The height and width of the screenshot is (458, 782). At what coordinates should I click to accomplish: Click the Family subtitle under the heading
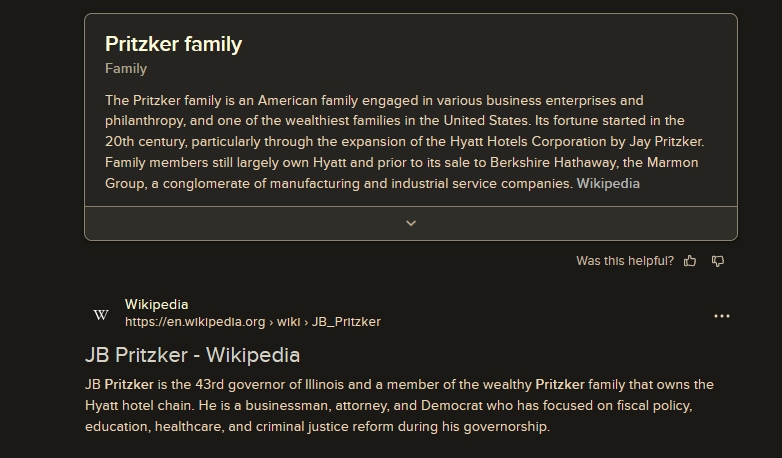point(126,68)
